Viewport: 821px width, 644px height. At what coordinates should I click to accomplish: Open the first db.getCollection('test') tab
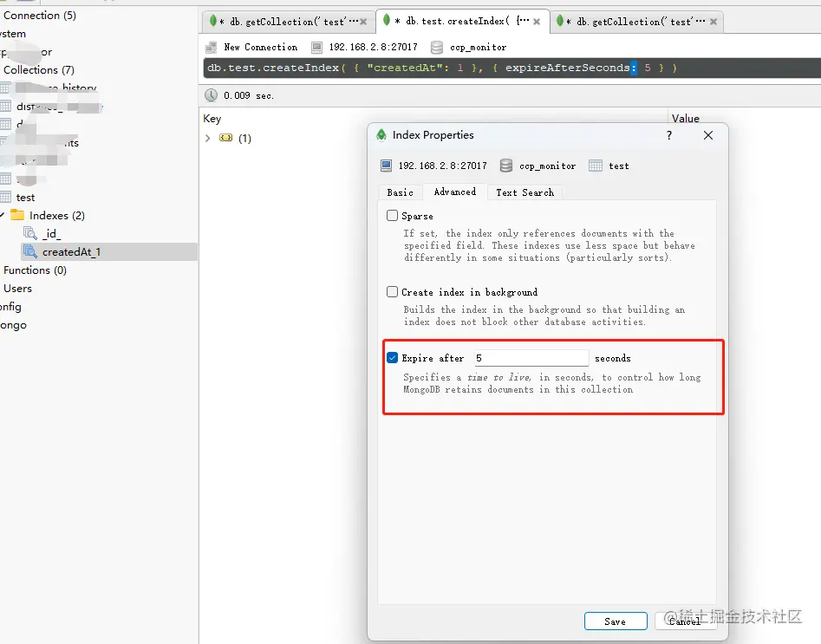(288, 22)
